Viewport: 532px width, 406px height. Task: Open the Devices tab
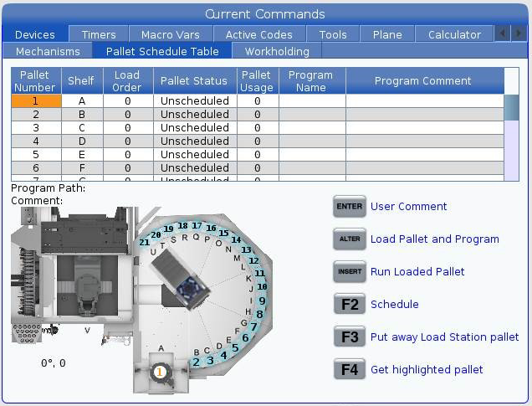[x=35, y=34]
